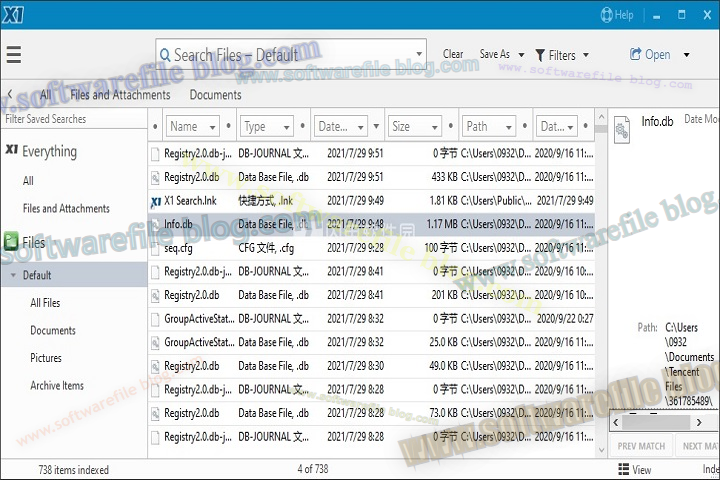Select All Files under Default
720x480 pixels.
45,303
